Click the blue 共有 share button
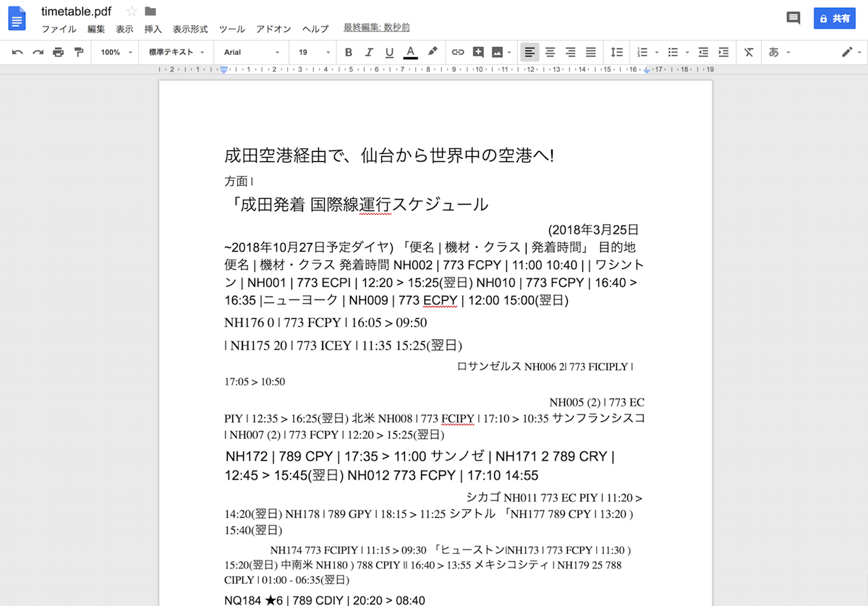Image resolution: width=868 pixels, height=606 pixels. click(835, 18)
